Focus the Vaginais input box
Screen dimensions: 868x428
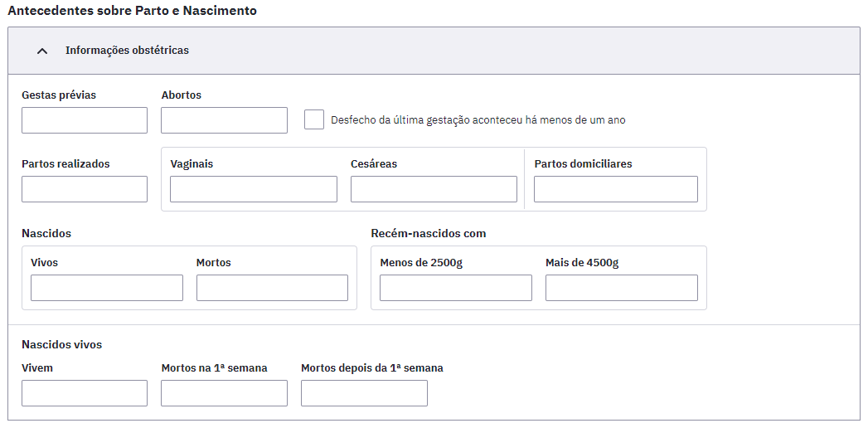coord(254,189)
